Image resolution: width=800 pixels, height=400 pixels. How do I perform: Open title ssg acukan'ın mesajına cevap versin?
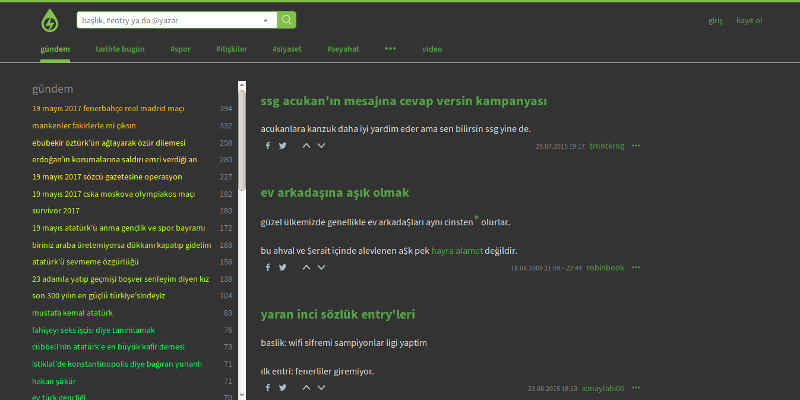pos(404,101)
